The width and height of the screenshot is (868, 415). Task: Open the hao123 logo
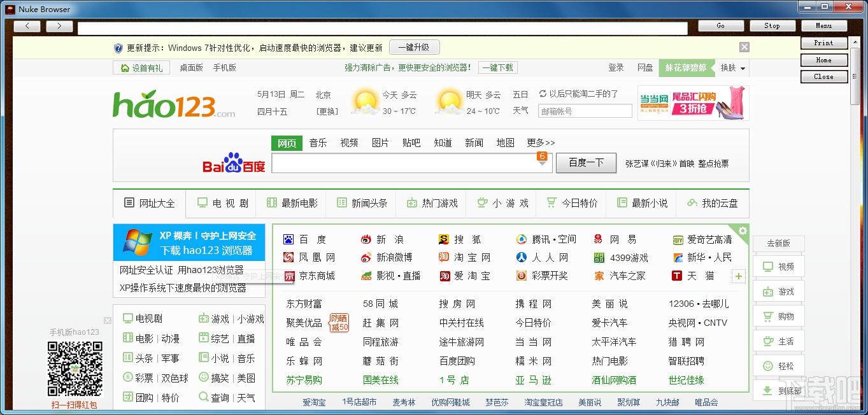[174, 104]
